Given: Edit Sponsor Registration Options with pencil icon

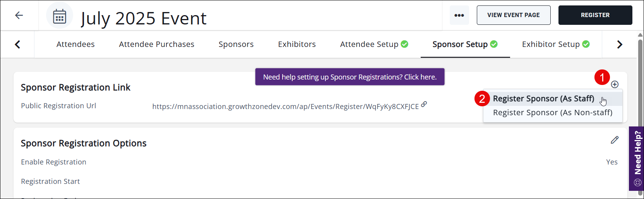Looking at the screenshot, I should tap(615, 140).
